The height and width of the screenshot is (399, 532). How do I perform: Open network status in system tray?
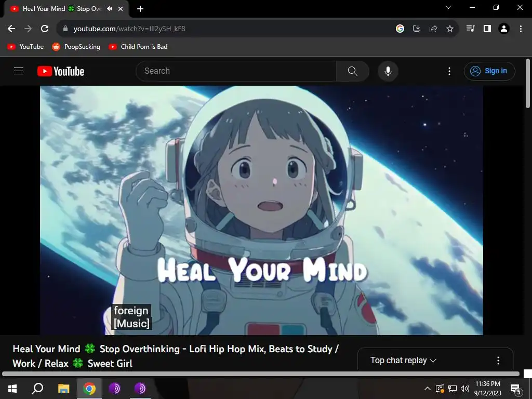click(x=453, y=389)
